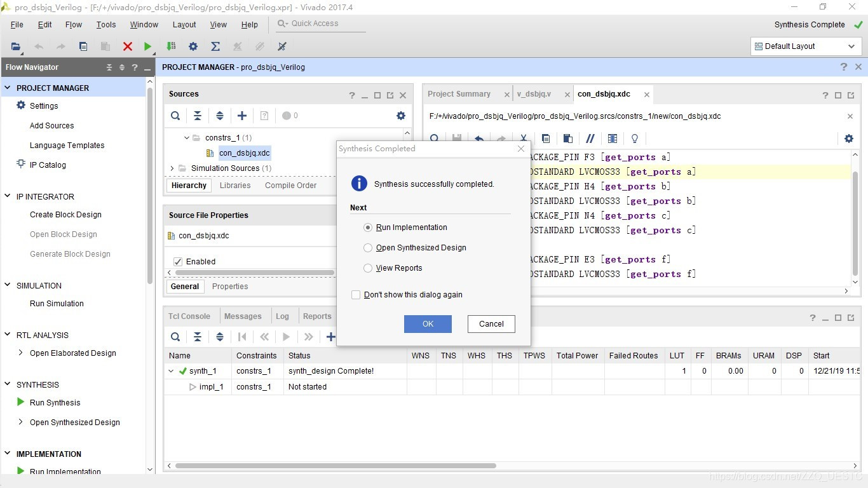Open the Tcl Console tab
Screen dimensions: 868x488
tap(189, 316)
